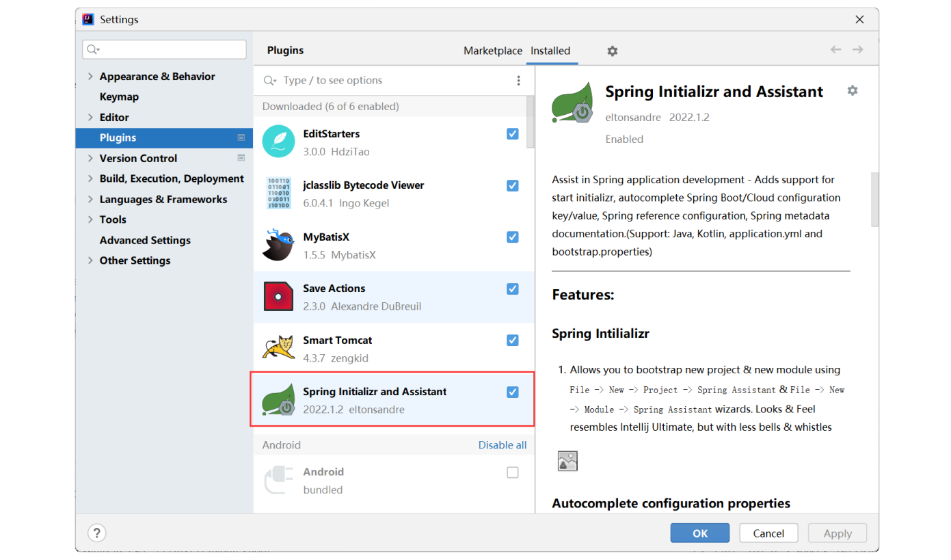This screenshot has width=951, height=560.
Task: Click the Enabled status text
Action: [x=624, y=139]
